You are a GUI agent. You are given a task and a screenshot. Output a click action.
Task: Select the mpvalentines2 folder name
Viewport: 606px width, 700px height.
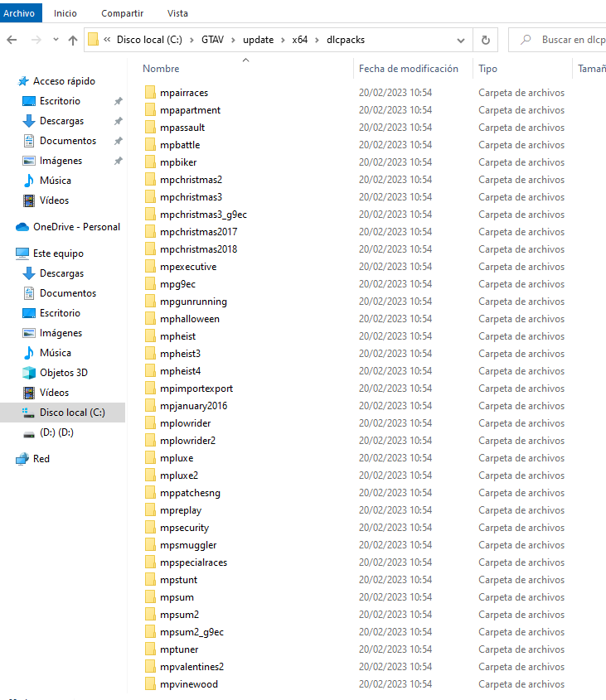coord(191,667)
